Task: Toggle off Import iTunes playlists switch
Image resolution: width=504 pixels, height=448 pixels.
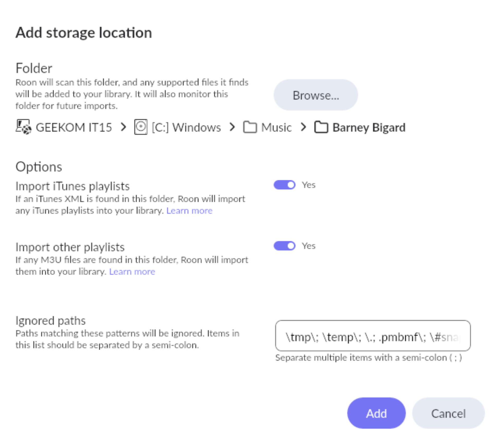Action: click(284, 185)
